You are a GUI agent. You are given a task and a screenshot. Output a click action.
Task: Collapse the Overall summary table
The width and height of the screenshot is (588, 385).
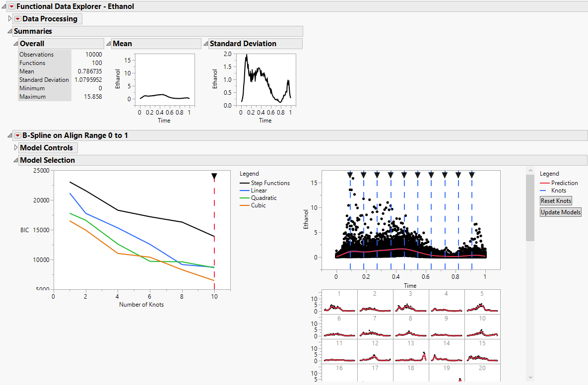pyautogui.click(x=16, y=44)
